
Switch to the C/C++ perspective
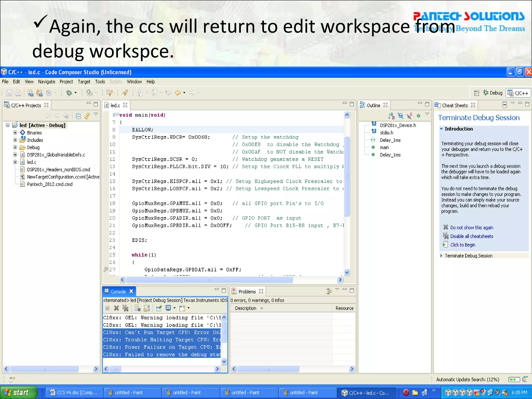click(x=518, y=93)
